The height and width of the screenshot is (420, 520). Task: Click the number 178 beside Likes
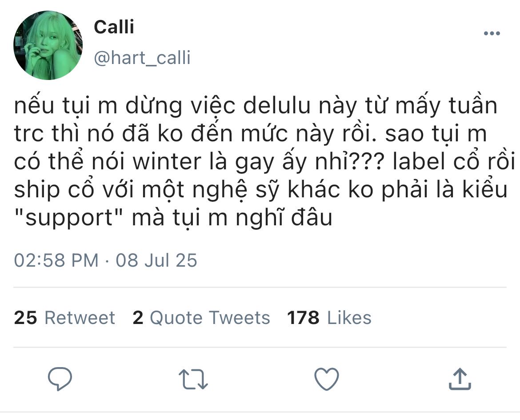tap(303, 318)
